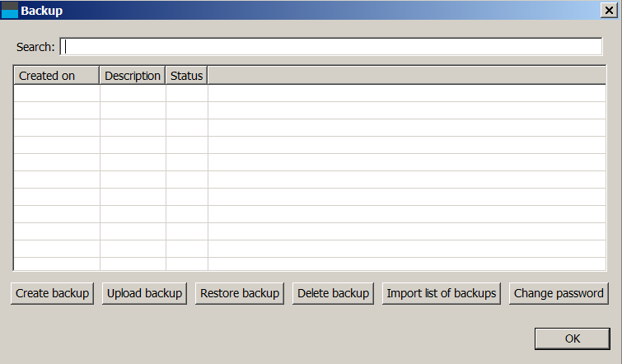Sort by the Description column header
622x364 pixels.
pyautogui.click(x=133, y=75)
